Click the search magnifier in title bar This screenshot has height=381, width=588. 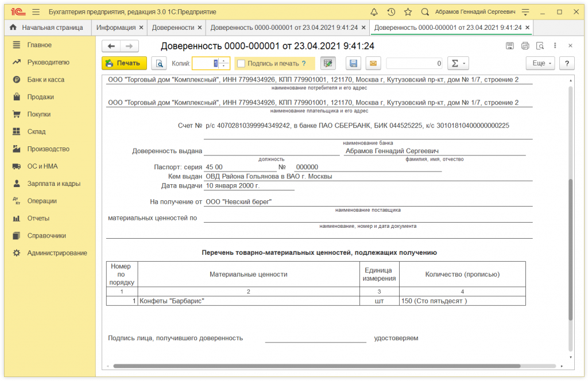click(x=425, y=11)
